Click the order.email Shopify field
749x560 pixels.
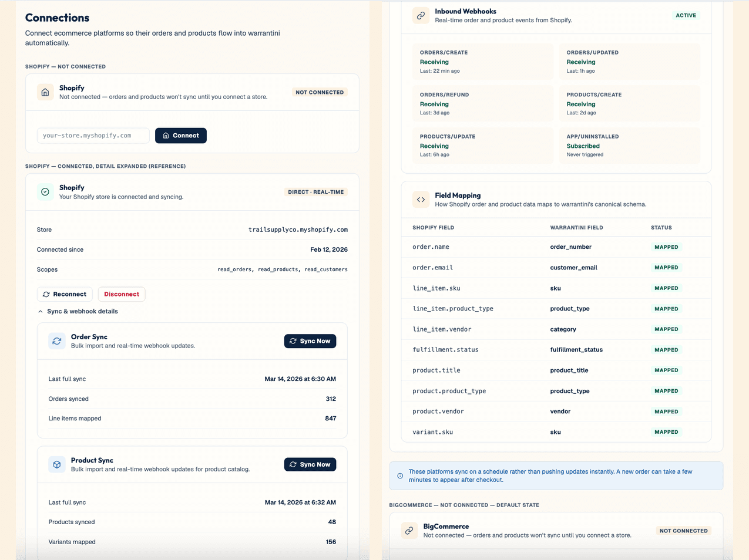(432, 268)
